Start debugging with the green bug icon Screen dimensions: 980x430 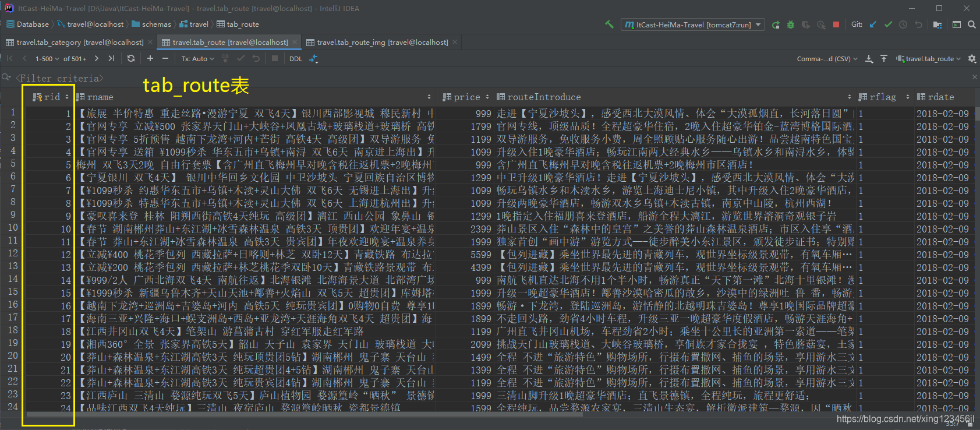pyautogui.click(x=791, y=24)
